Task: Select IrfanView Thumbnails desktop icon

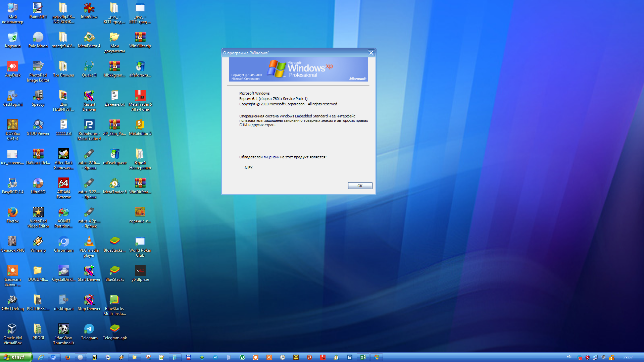Action: coord(63,334)
